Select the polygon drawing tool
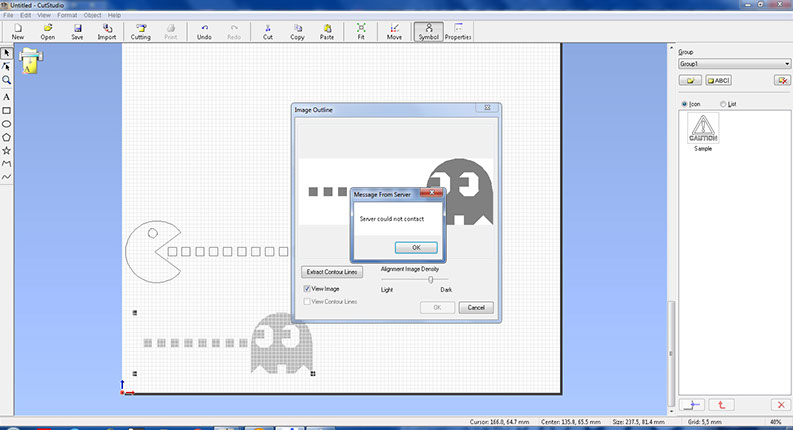 tap(7, 138)
